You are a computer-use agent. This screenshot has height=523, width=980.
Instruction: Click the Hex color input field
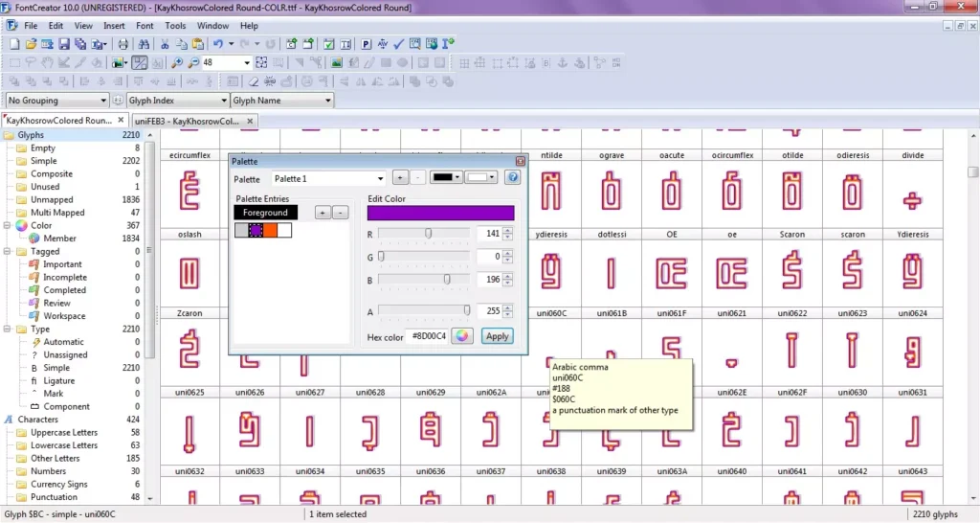tap(428, 336)
